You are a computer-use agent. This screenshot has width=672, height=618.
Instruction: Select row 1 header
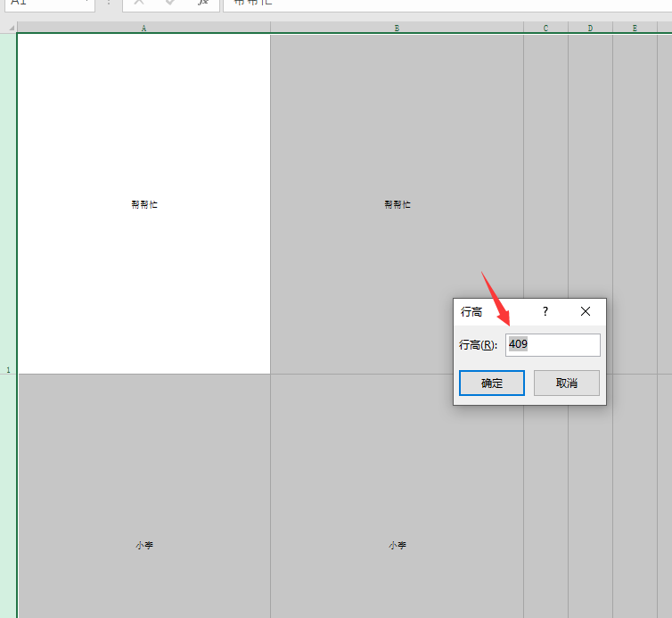pos(8,203)
